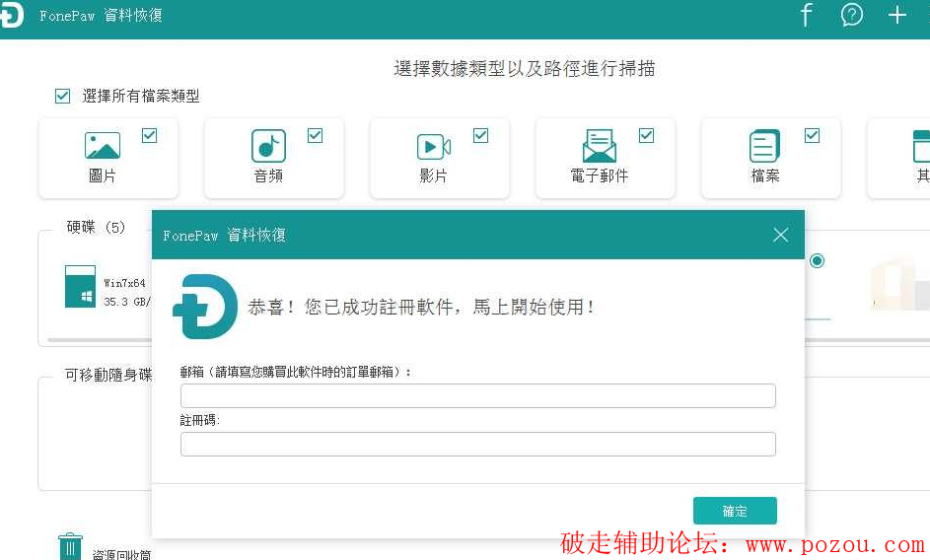930x560 pixels.
Task: Click the 電子郵件 label text
Action: click(x=599, y=175)
